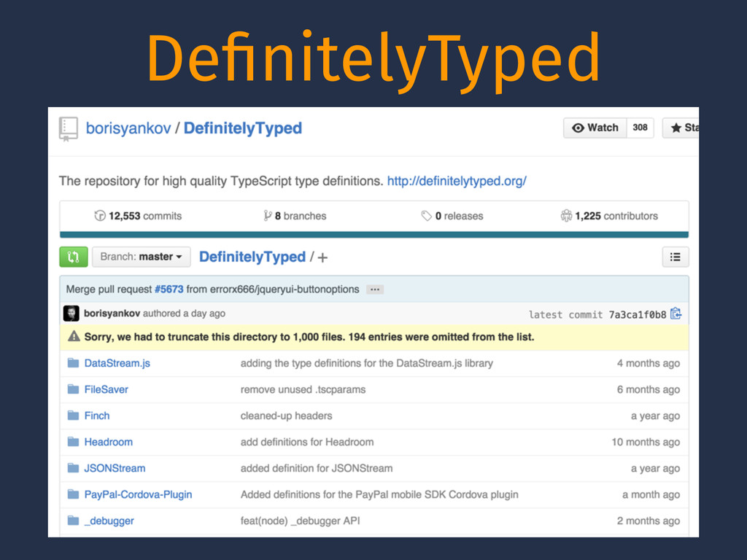Viewport: 747px width, 560px height.
Task: Click folder icon beside PayPal-Cordova-Plugin
Action: [x=73, y=494]
